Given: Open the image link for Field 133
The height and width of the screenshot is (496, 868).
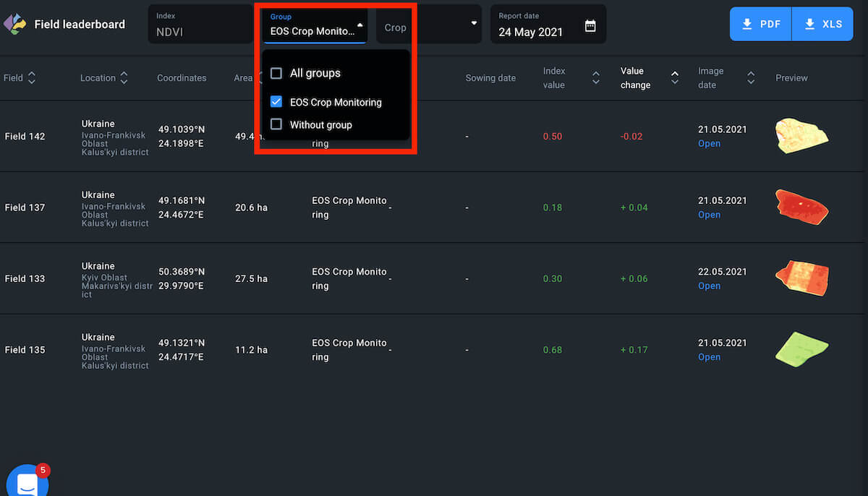Looking at the screenshot, I should point(709,286).
